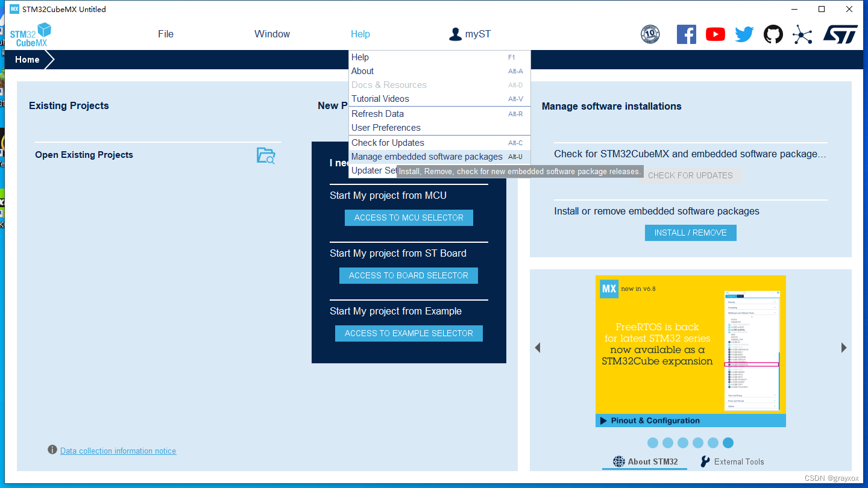Select the first banner pagination dot
This screenshot has width=868, height=488.
click(x=653, y=443)
